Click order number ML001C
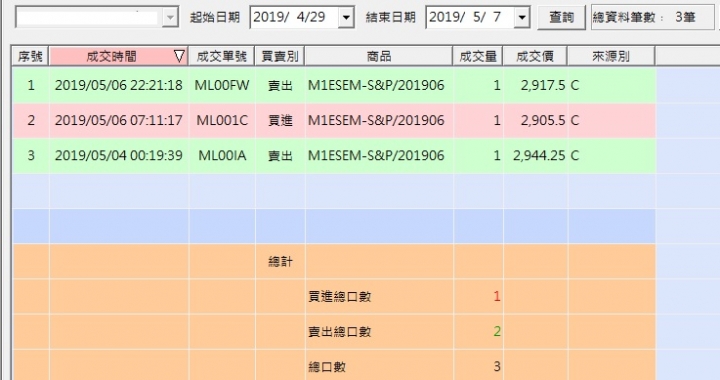The image size is (720, 380). click(x=222, y=120)
